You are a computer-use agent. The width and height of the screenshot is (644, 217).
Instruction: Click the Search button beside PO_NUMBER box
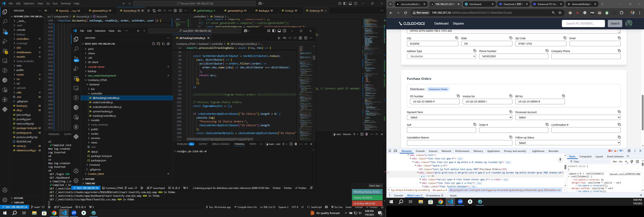[615, 24]
